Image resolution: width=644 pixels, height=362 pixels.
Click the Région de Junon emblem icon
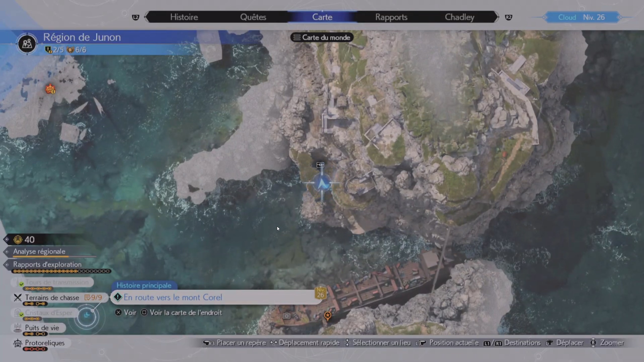click(27, 44)
